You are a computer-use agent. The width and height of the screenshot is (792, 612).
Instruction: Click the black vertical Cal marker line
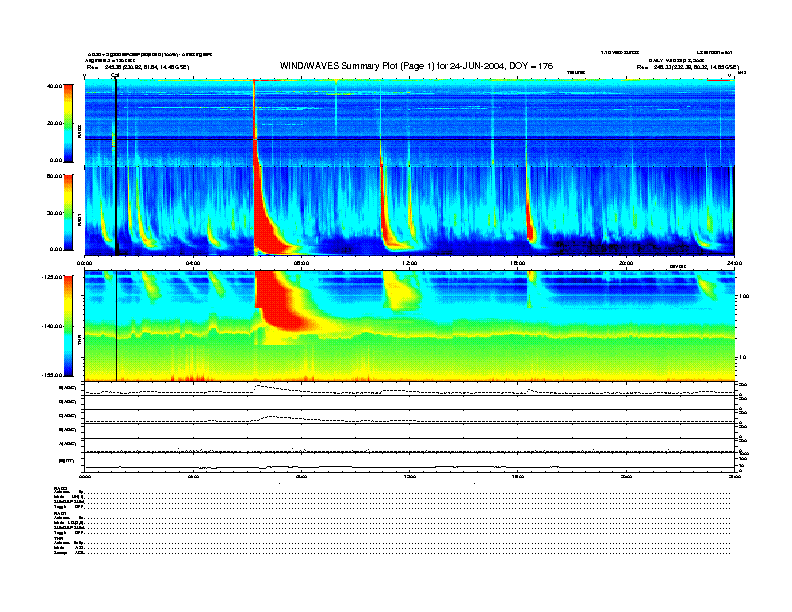tap(116, 200)
